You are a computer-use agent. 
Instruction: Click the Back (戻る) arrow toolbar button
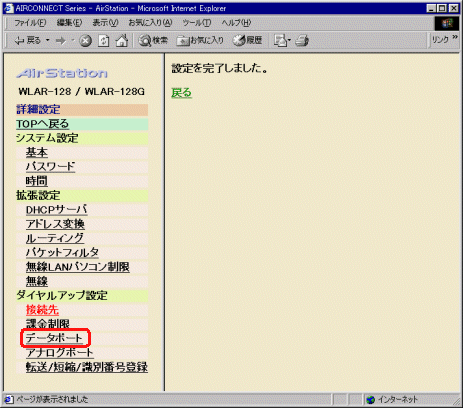click(27, 41)
